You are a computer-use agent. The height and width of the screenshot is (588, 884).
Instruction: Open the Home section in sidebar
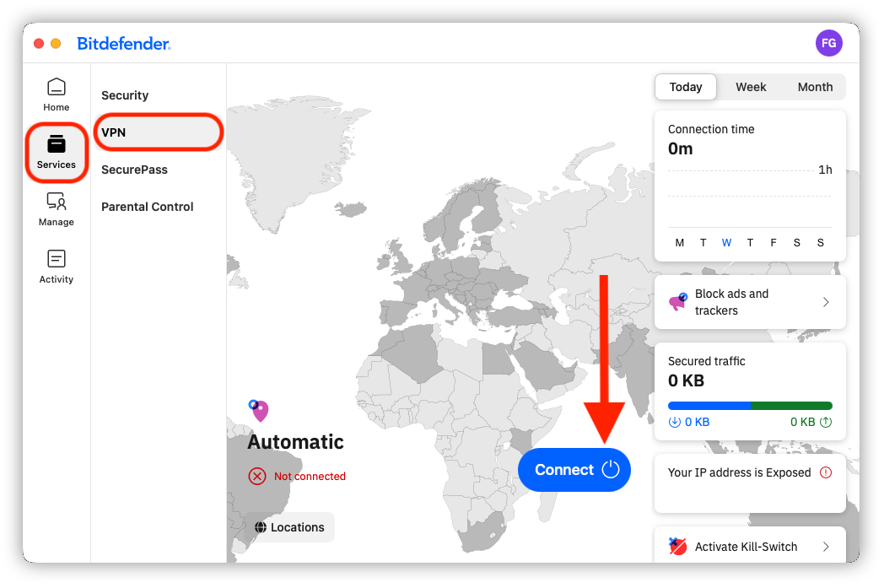[57, 94]
